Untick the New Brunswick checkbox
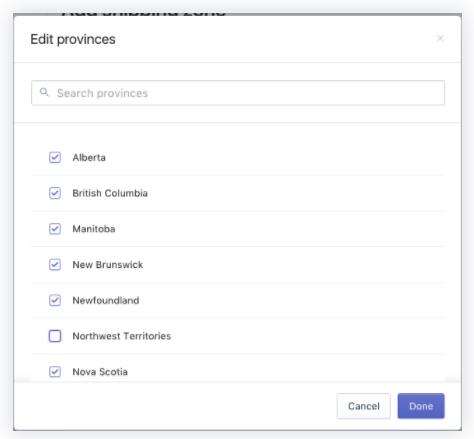Screen dimensions: 474x439 click(55, 265)
